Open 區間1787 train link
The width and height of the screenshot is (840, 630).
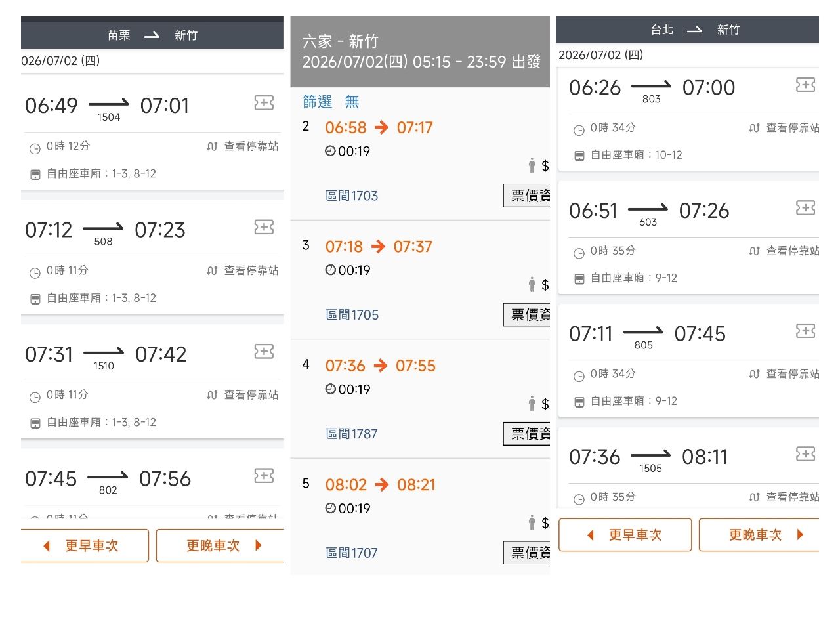pos(352,434)
